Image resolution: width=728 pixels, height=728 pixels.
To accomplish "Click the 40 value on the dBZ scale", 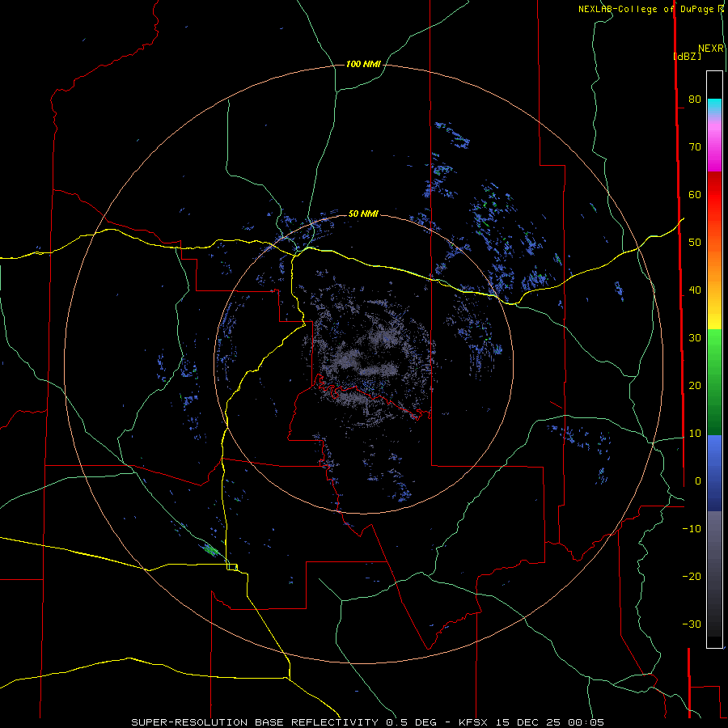I will click(695, 290).
